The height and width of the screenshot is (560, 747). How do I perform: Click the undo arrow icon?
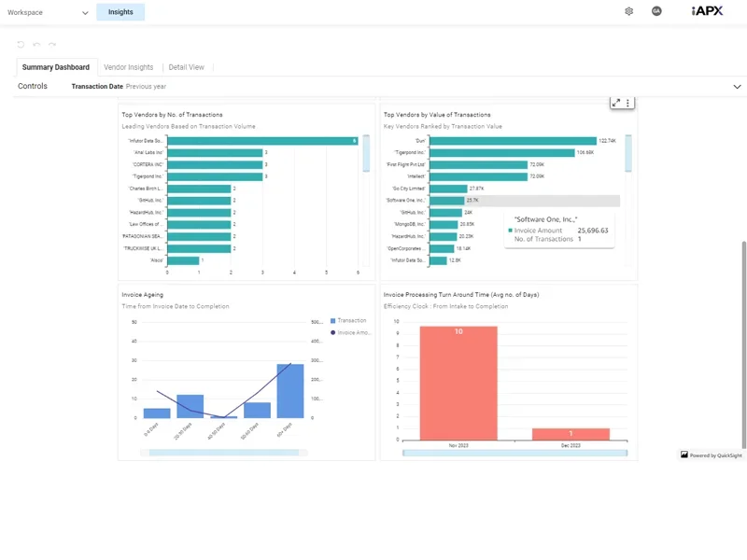coord(36,44)
